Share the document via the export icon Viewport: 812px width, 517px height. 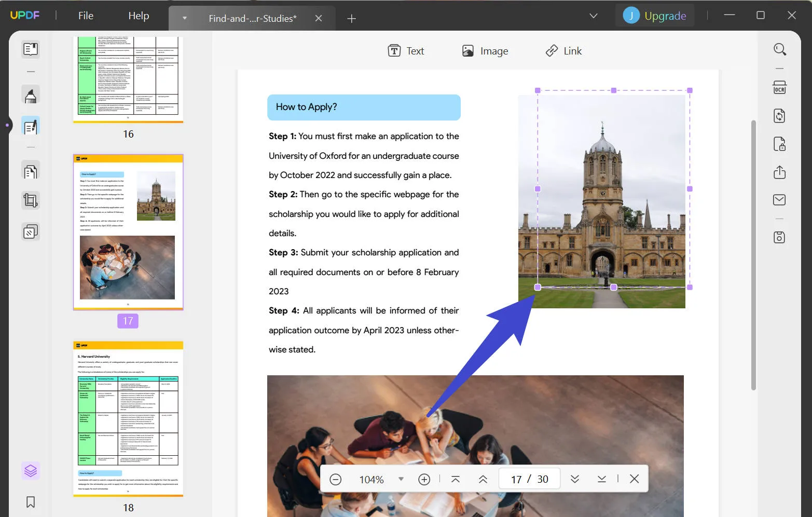779,172
